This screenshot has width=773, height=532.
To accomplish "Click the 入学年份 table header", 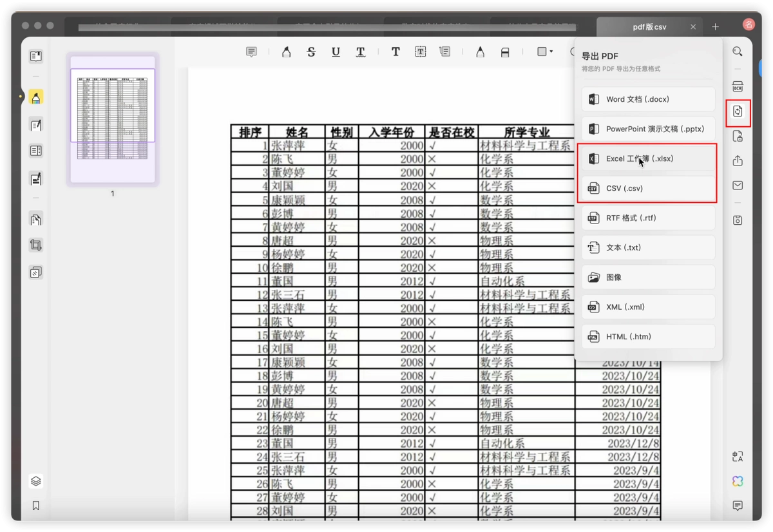I will pyautogui.click(x=392, y=132).
